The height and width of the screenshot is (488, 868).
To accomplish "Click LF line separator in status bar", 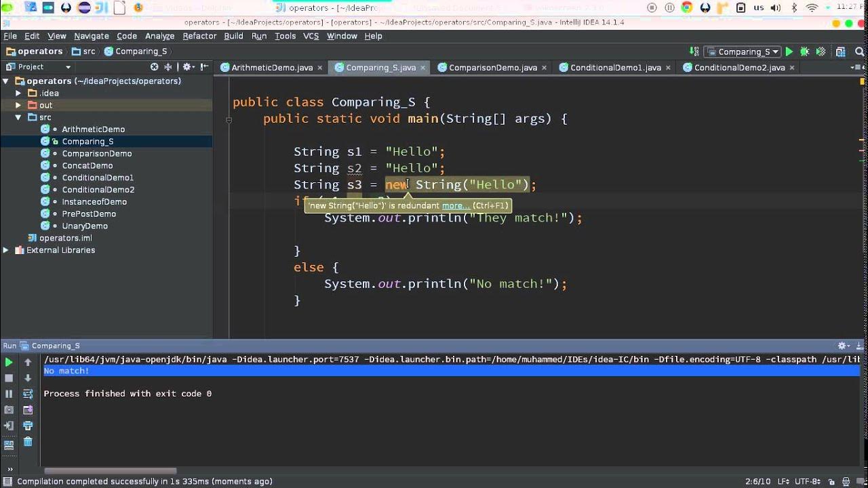I will coord(784,482).
